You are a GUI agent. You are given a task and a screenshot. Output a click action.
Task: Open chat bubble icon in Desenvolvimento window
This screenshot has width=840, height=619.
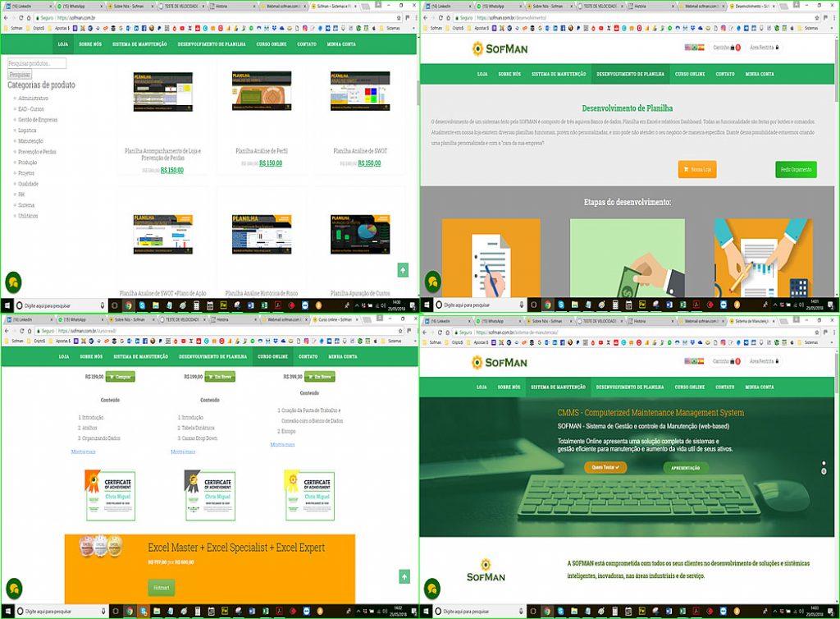click(433, 282)
